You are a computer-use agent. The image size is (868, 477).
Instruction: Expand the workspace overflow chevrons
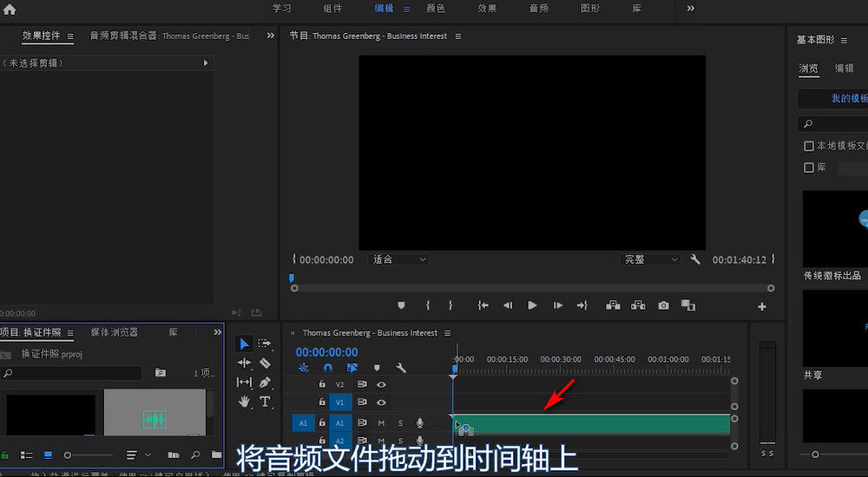point(690,9)
